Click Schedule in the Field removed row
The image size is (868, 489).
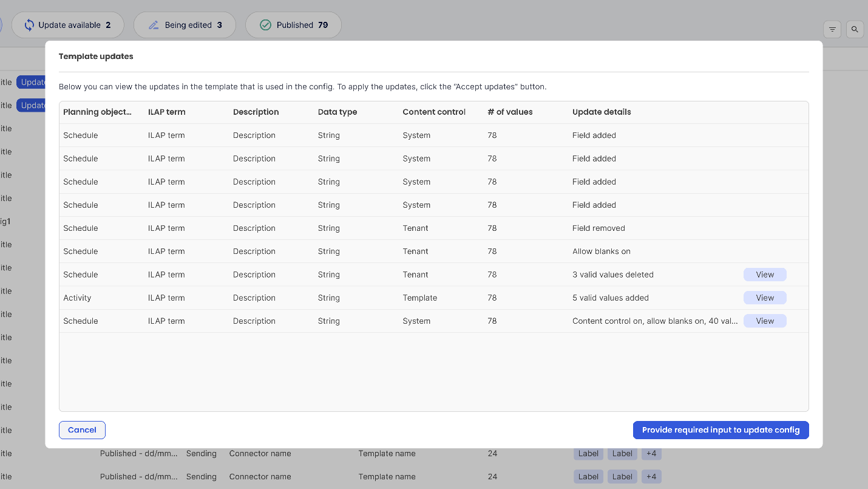(x=81, y=228)
